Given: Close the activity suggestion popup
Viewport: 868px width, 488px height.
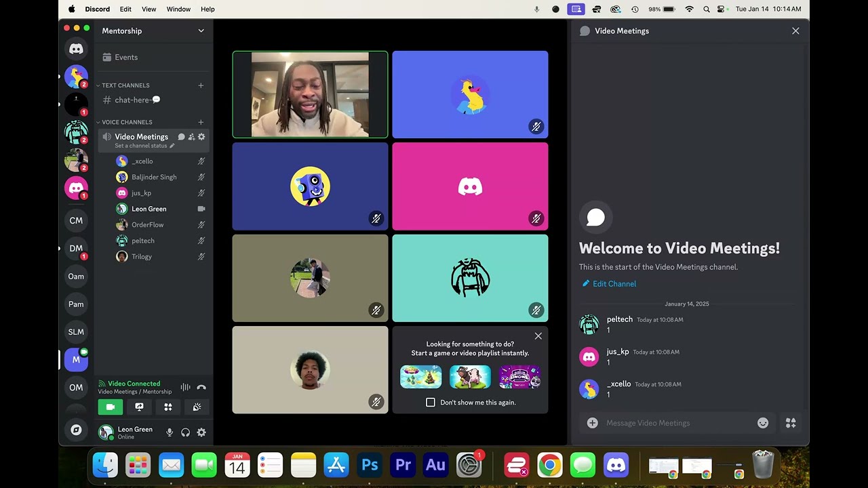Looking at the screenshot, I should pyautogui.click(x=538, y=336).
